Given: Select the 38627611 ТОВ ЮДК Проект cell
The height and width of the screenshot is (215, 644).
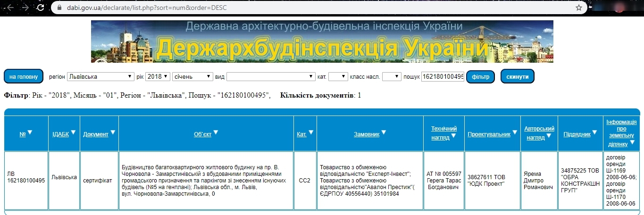Looking at the screenshot, I should click(x=493, y=180).
